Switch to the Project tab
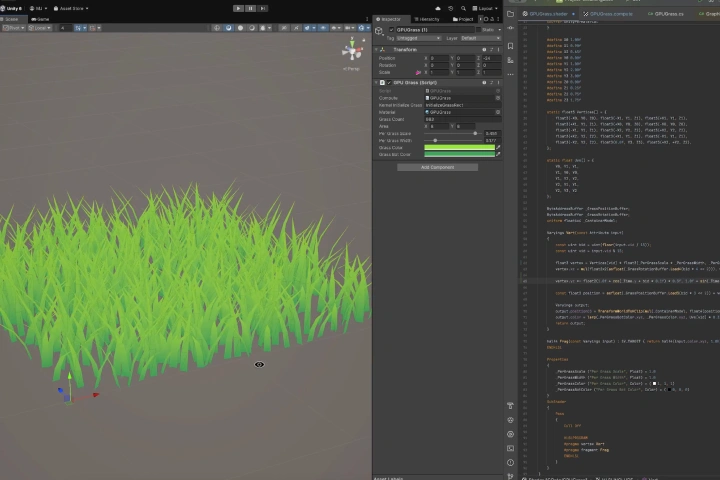The height and width of the screenshot is (480, 720). click(463, 19)
